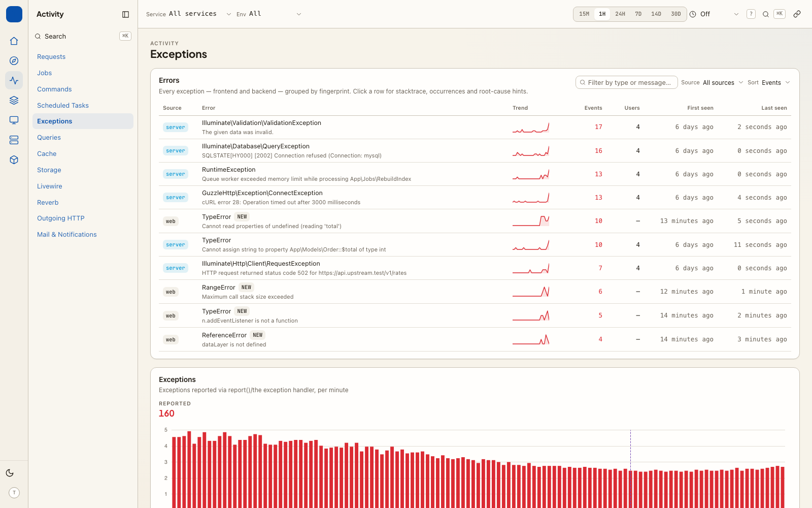
Task: Click the reported total 160
Action: [x=166, y=414]
